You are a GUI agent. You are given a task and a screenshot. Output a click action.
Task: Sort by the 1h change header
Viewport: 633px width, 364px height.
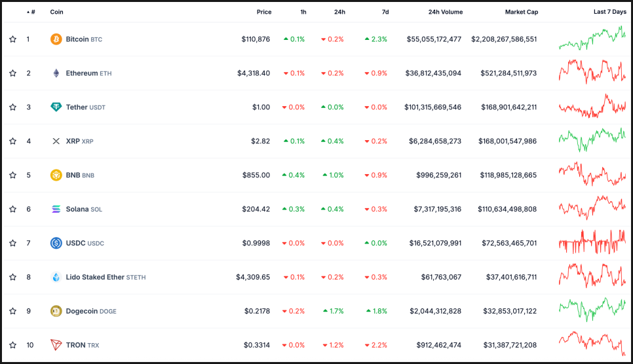pos(303,12)
